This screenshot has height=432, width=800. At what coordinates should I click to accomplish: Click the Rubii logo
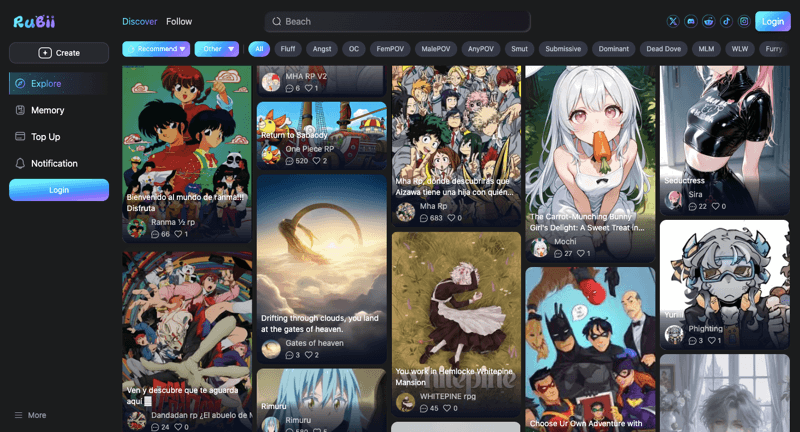[33, 21]
